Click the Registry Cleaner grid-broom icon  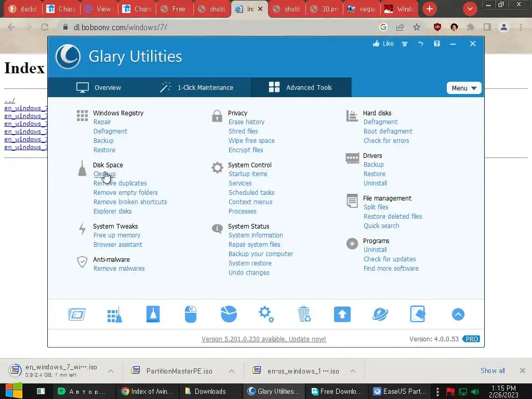[115, 314]
